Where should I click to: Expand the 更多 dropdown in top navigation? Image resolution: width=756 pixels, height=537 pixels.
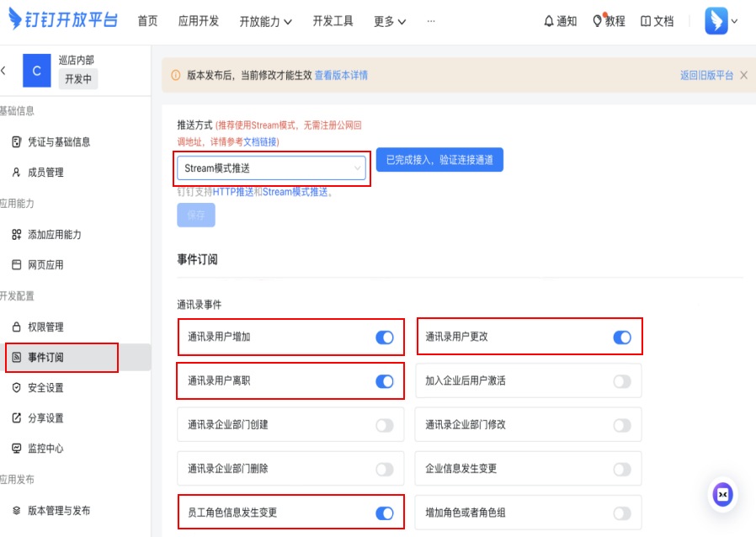390,22
